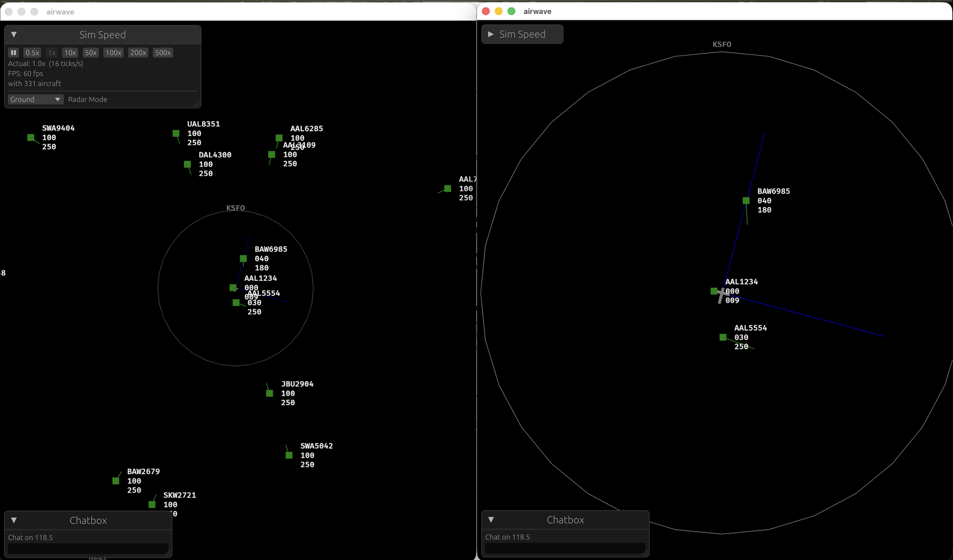Expand the right window Sim Speed panel

(x=491, y=34)
